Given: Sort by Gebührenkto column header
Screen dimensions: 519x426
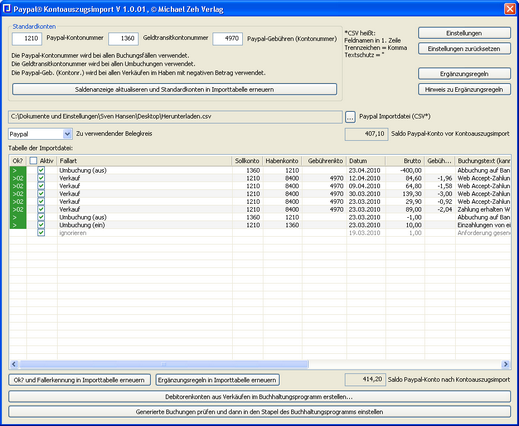Looking at the screenshot, I should pyautogui.click(x=324, y=161).
